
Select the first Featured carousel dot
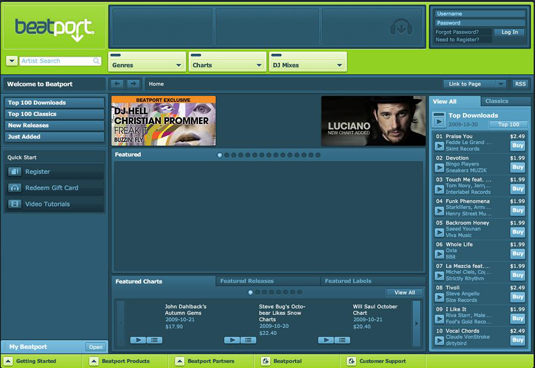coord(219,155)
